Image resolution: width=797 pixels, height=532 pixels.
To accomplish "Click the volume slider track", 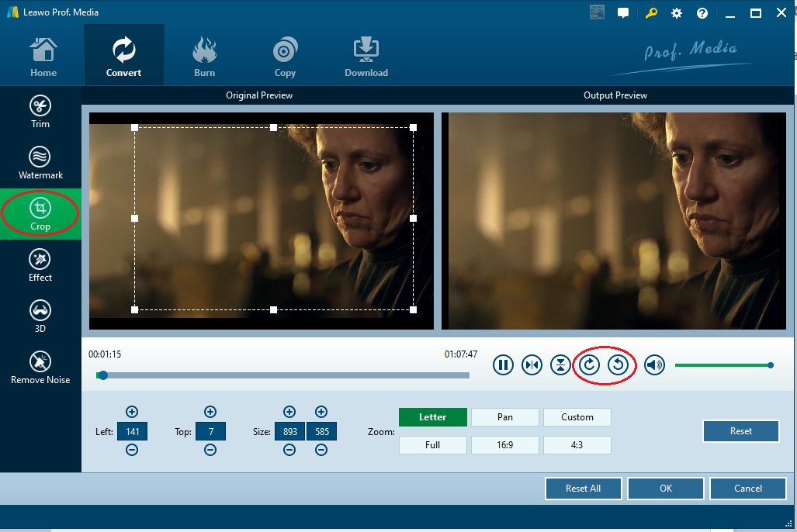I will [722, 364].
